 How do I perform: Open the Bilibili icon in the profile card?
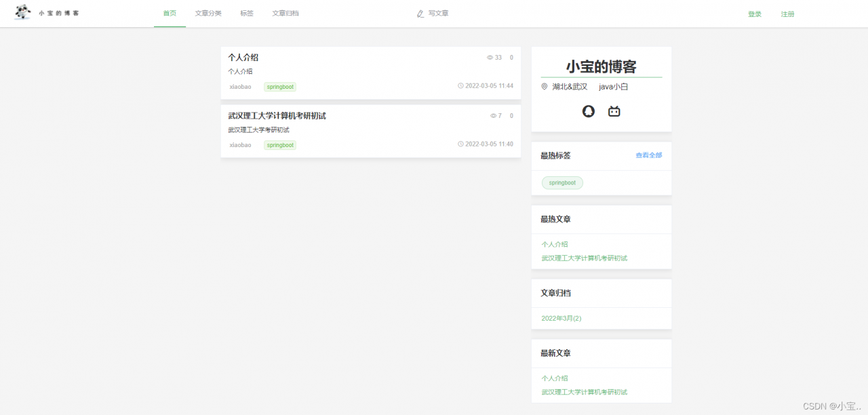pyautogui.click(x=614, y=111)
